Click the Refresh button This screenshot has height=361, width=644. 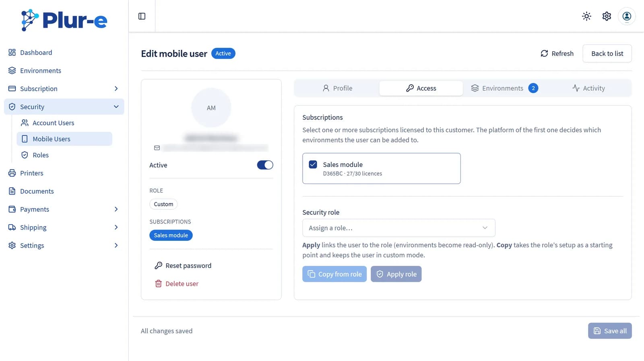pos(557,53)
